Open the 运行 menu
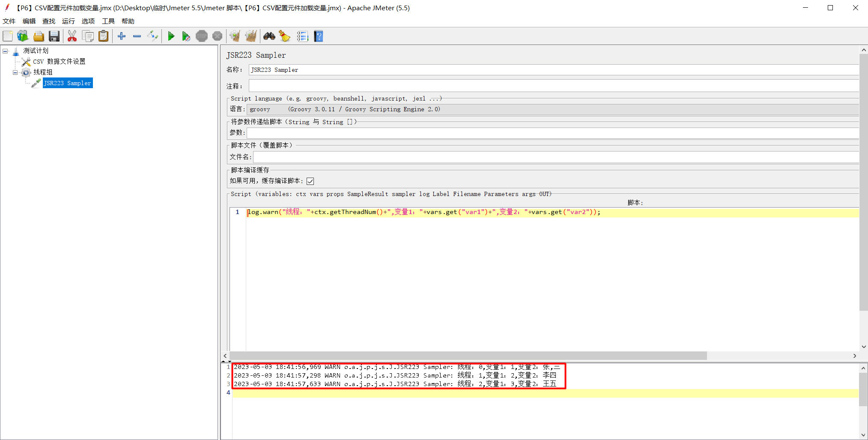Viewport: 868px width, 440px height. (69, 21)
